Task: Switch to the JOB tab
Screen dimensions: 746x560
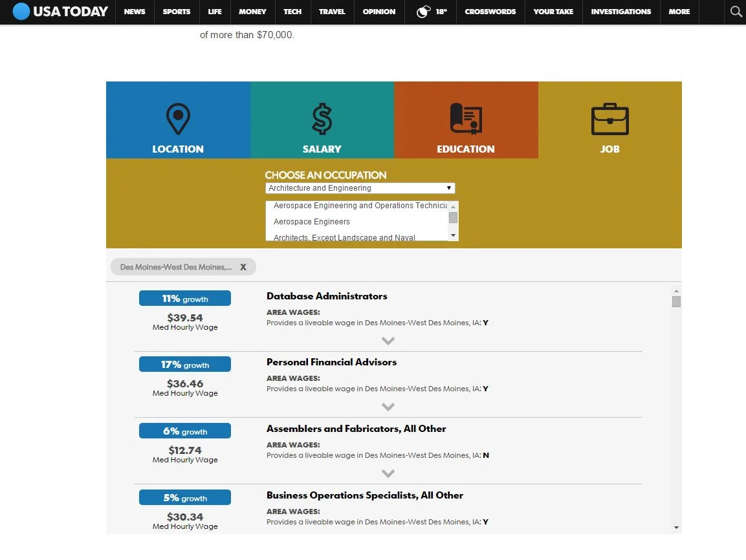Action: point(610,120)
